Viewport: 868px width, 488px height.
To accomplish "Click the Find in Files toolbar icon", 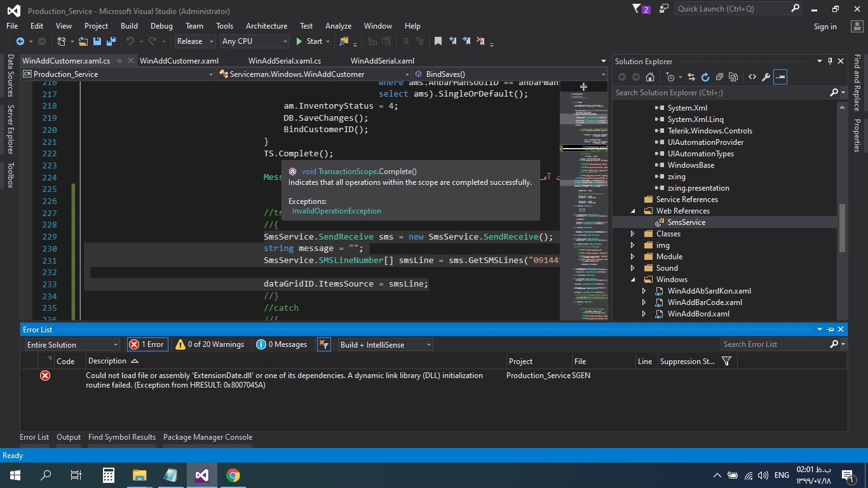I will click(344, 41).
